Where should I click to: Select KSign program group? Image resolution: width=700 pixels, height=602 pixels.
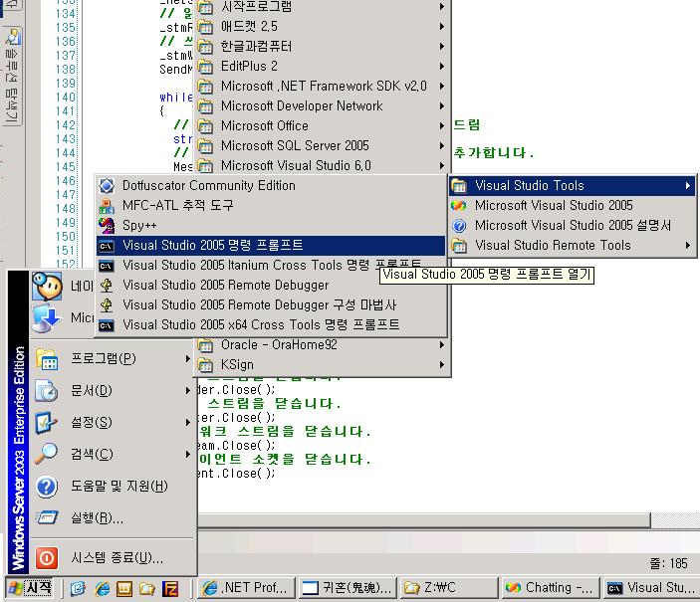click(322, 365)
